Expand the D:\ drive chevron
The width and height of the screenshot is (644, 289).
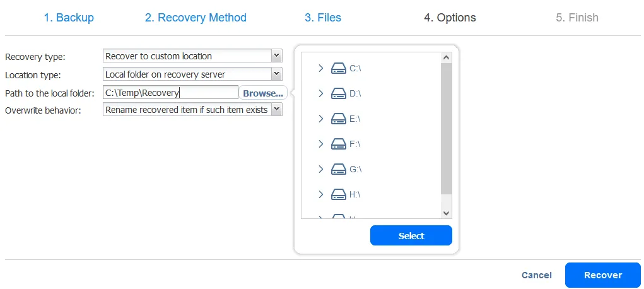click(x=321, y=93)
